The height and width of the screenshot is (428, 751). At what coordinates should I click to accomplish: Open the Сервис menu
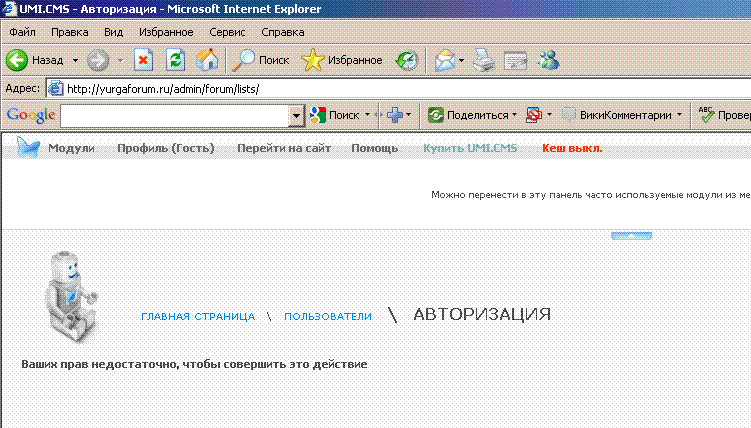click(227, 32)
